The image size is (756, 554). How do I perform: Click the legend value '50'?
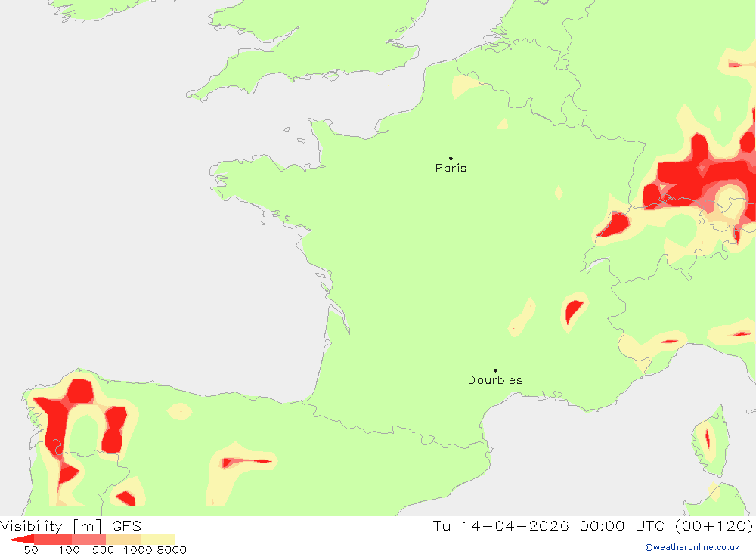click(31, 550)
